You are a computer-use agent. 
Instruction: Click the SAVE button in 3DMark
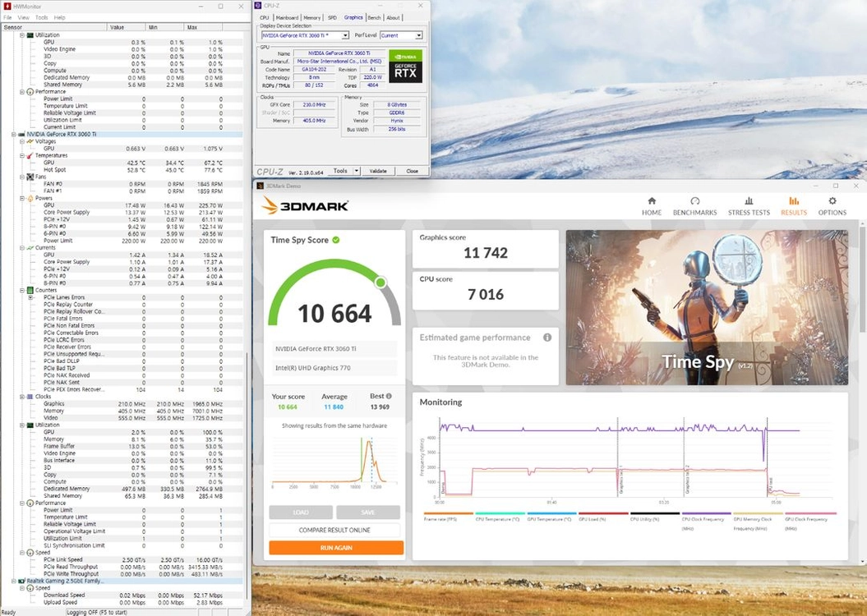[368, 513]
